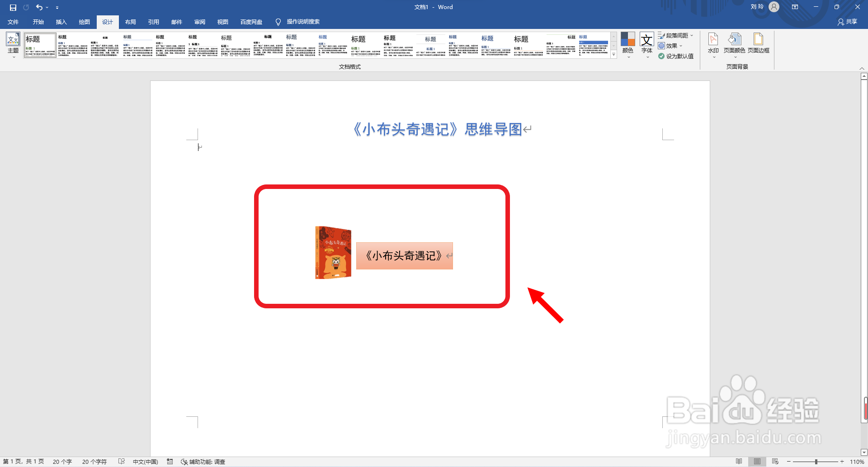Switch to the 引用 (References) tab

tap(154, 22)
